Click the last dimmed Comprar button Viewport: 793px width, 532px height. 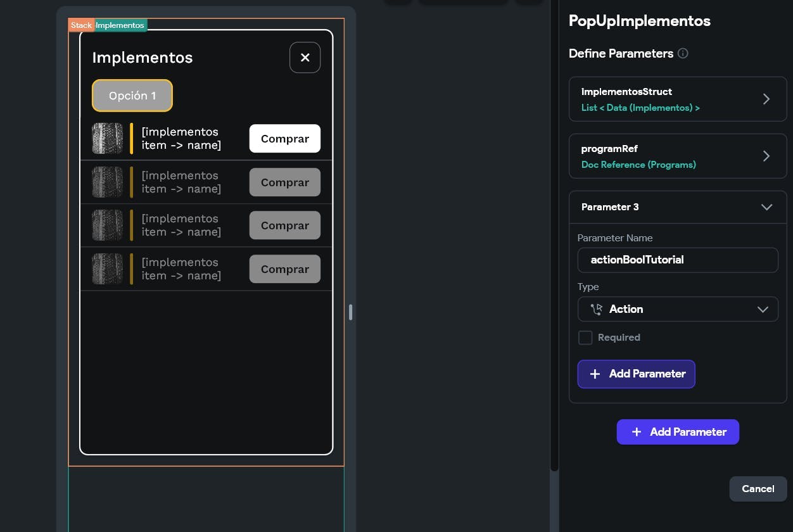click(x=284, y=269)
